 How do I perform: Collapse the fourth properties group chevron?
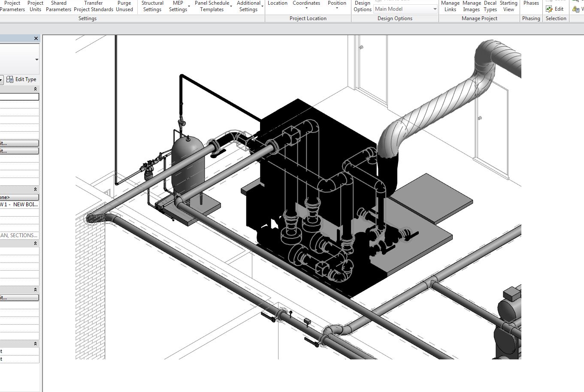pos(36,289)
